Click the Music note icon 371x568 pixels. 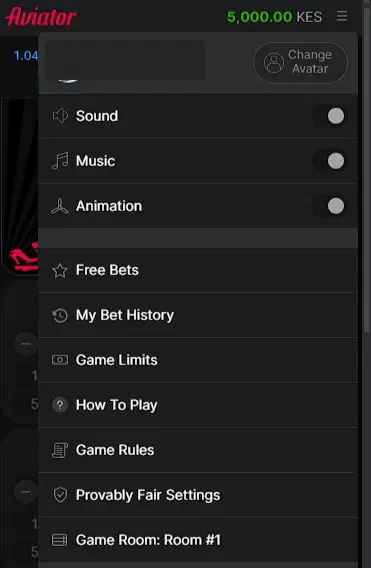pos(60,161)
